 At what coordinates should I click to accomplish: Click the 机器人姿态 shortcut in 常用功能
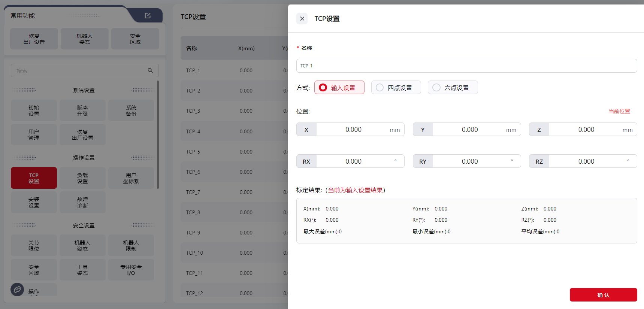click(85, 39)
